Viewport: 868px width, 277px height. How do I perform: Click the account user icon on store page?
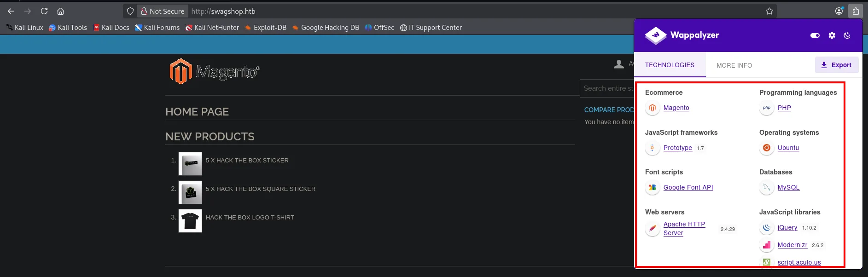pyautogui.click(x=619, y=64)
